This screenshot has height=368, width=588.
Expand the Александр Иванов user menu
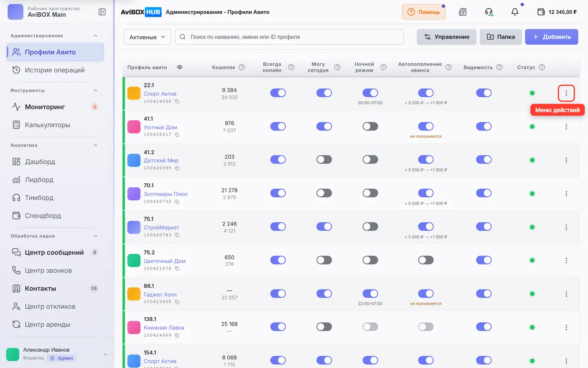[105, 355]
